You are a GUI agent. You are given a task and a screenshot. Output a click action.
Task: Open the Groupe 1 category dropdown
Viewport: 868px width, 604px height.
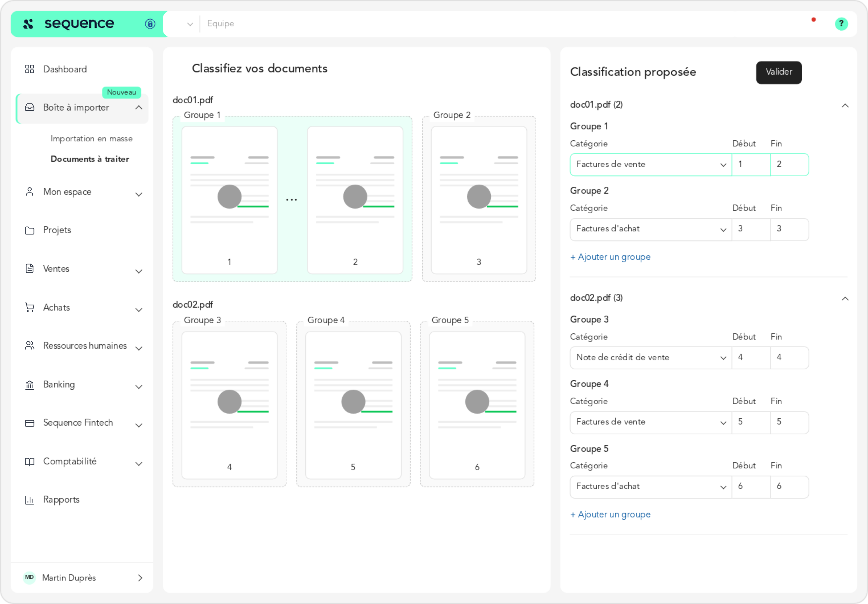click(x=651, y=164)
